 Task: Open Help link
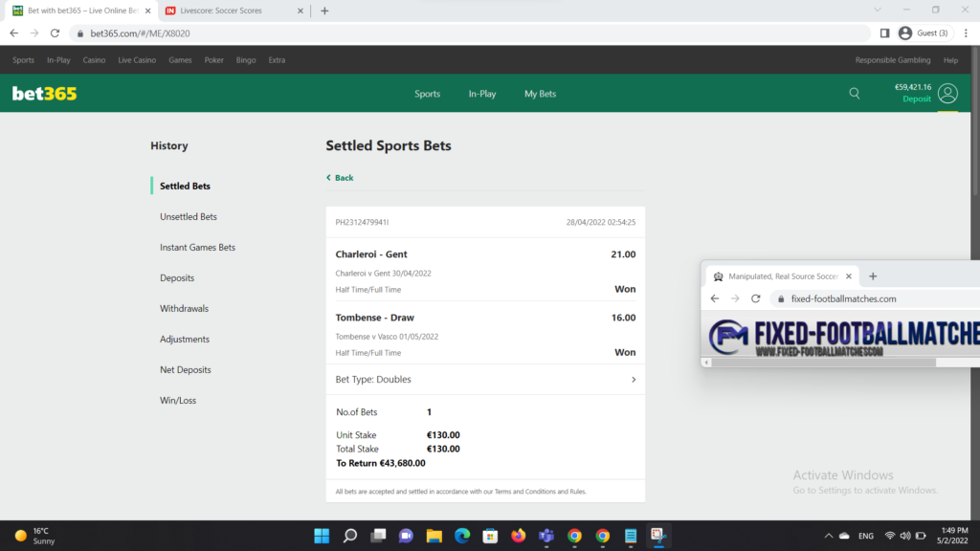[x=950, y=60]
